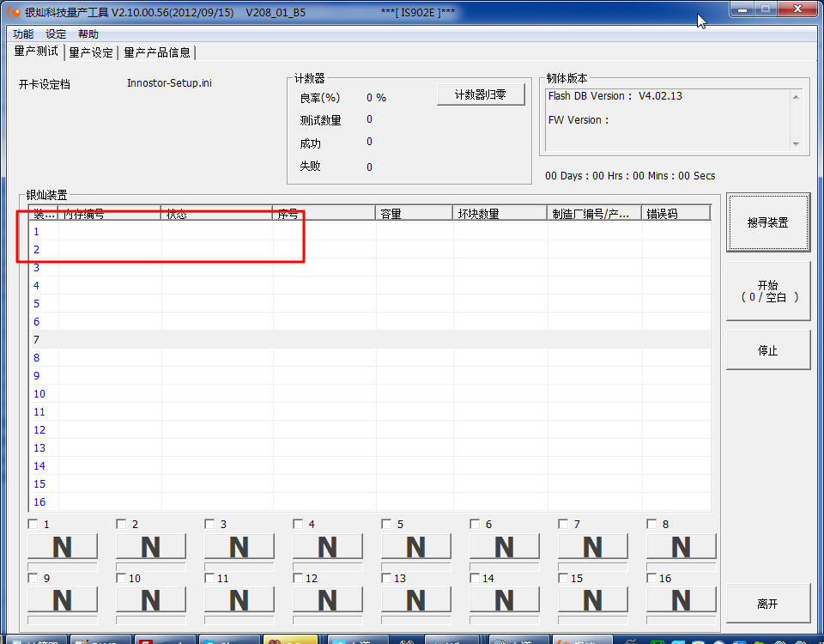Click the N status button for port 2
The width and height of the screenshot is (824, 644).
point(151,547)
